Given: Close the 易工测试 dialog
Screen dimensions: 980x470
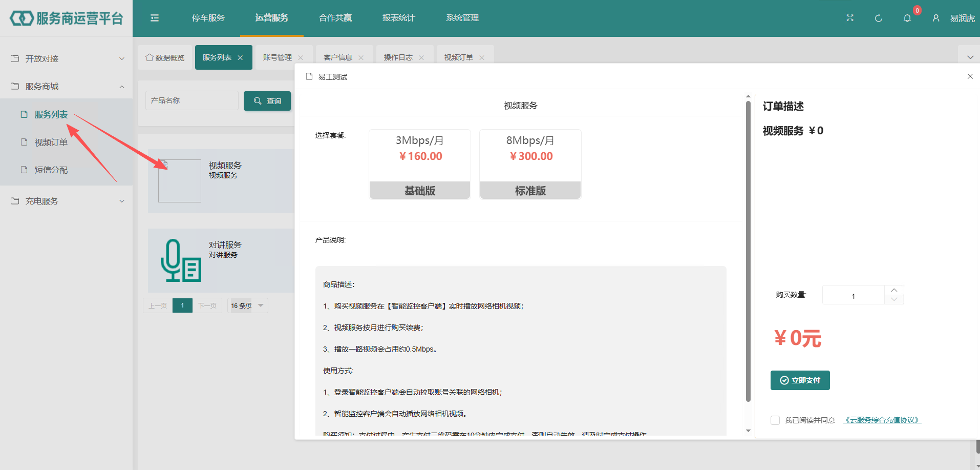Looking at the screenshot, I should coord(970,76).
